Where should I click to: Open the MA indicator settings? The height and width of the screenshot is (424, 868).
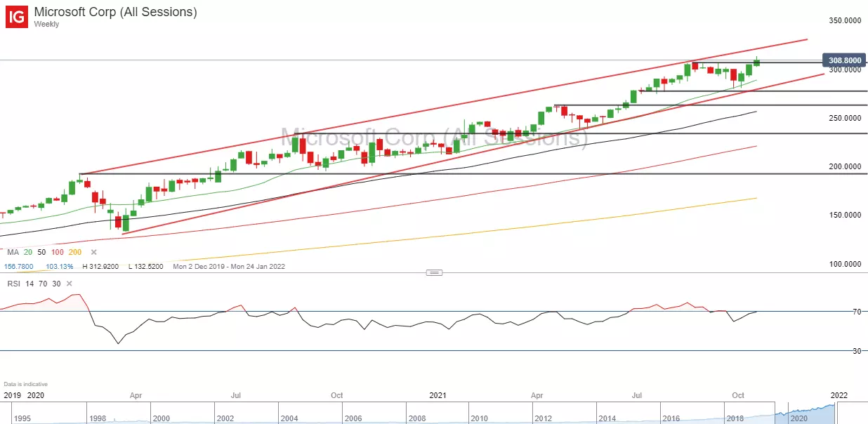click(x=11, y=252)
